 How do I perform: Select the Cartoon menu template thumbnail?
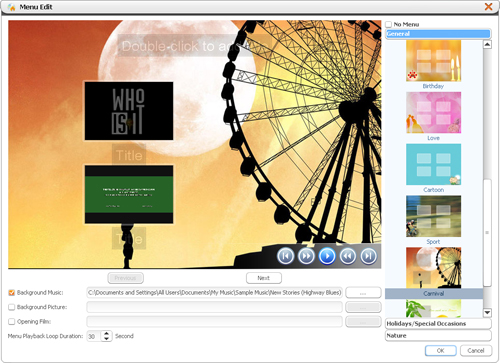point(433,164)
